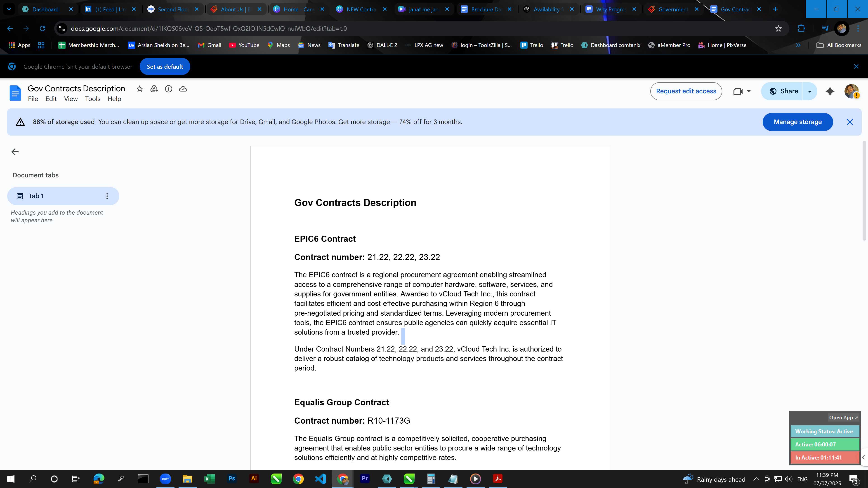Image resolution: width=868 pixels, height=488 pixels.
Task: Click the Equalis Group Contract heading
Action: [x=341, y=403]
